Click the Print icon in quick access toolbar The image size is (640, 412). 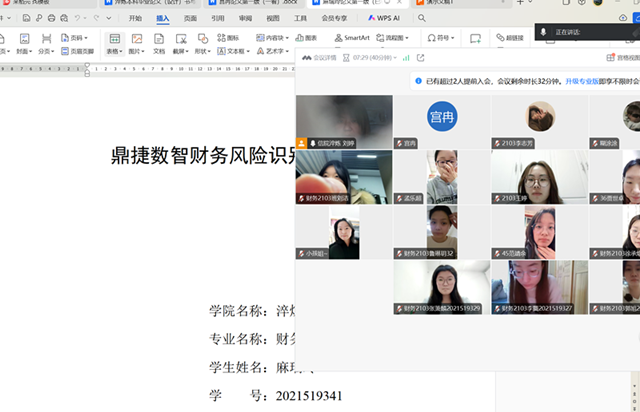coord(51,18)
